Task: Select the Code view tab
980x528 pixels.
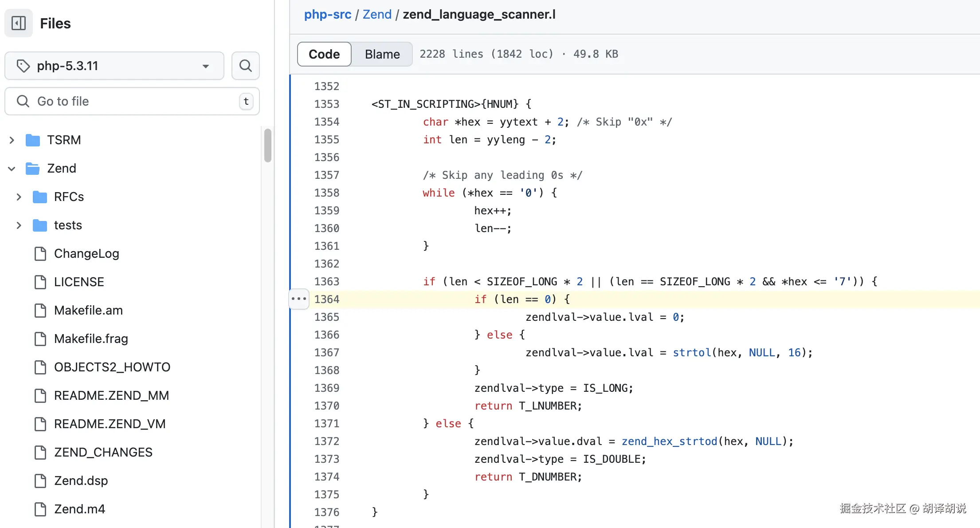Action: 324,54
